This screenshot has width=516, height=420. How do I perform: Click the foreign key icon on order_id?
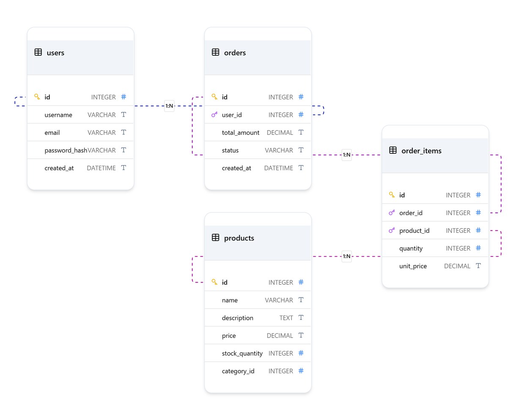[x=392, y=213]
